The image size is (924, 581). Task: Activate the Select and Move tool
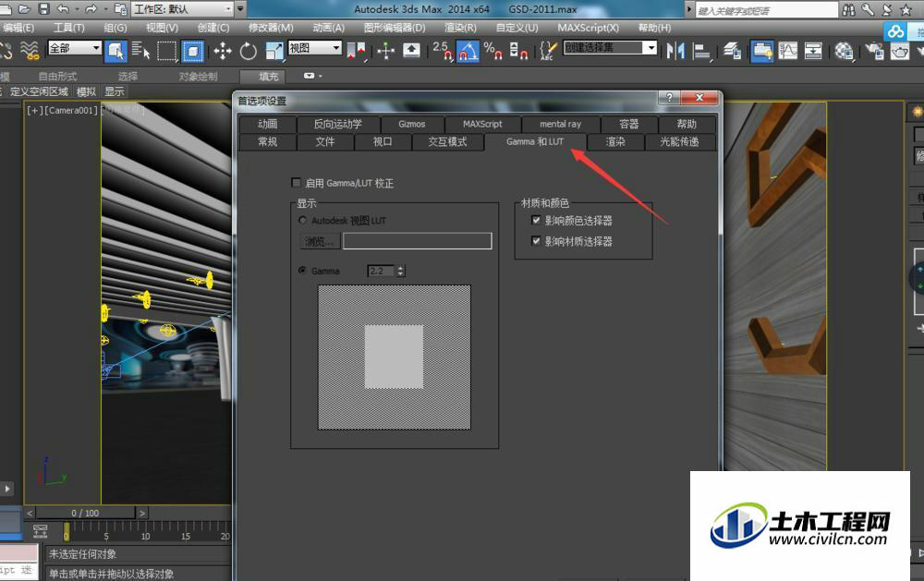click(222, 52)
